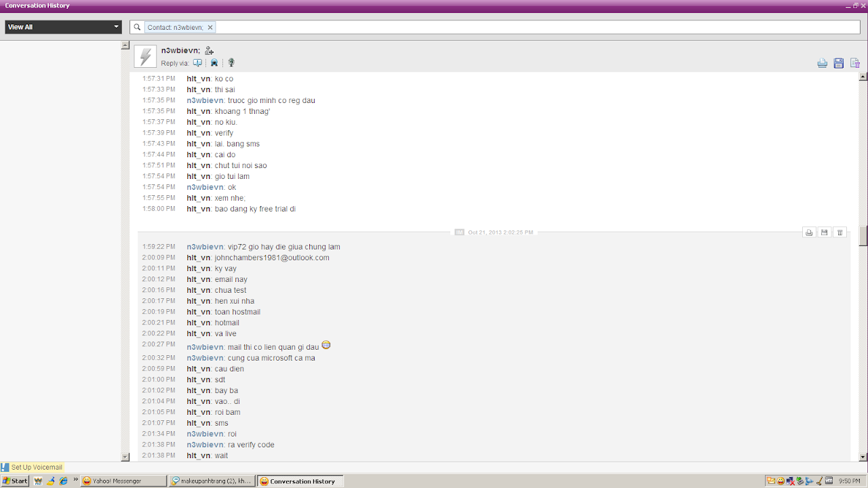Click the IM badge on session divider

pyautogui.click(x=459, y=232)
